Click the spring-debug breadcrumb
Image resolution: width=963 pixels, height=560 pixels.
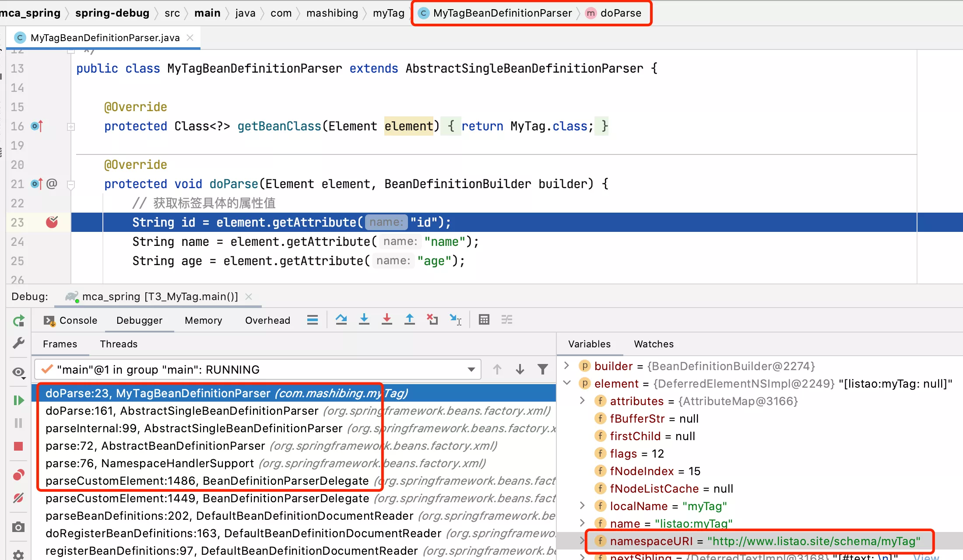[x=112, y=13]
